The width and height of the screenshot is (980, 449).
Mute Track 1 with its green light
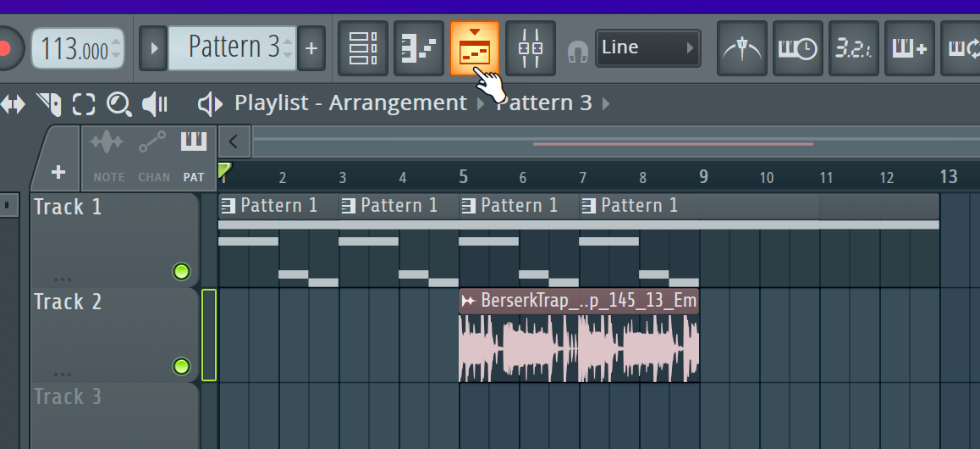pos(181,272)
